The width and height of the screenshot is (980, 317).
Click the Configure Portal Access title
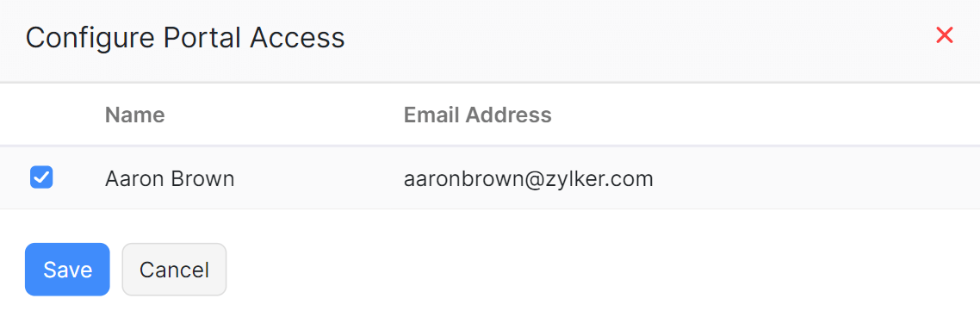pyautogui.click(x=185, y=38)
